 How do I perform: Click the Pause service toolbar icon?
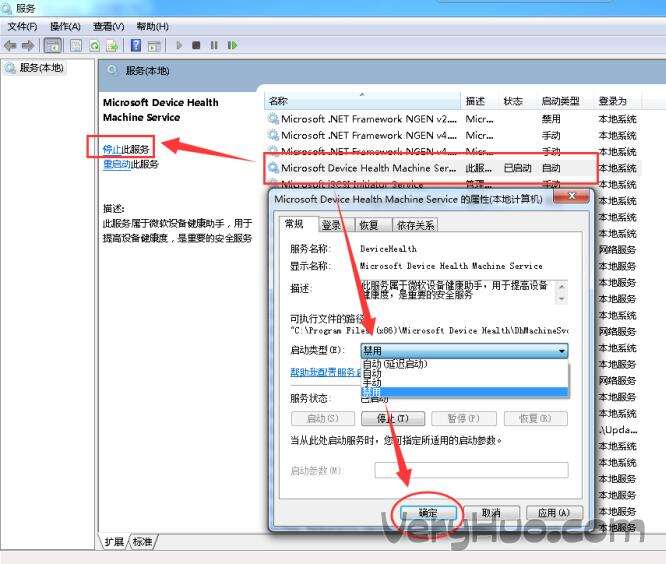click(x=214, y=45)
